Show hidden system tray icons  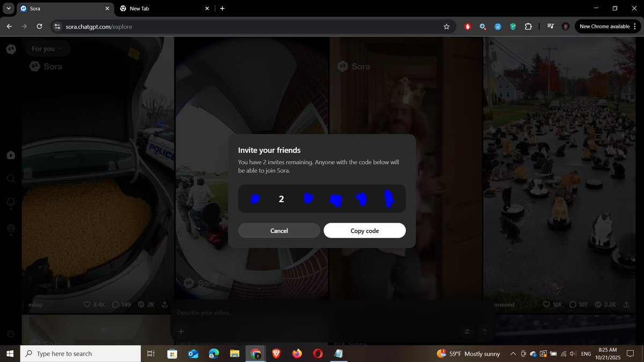click(513, 353)
